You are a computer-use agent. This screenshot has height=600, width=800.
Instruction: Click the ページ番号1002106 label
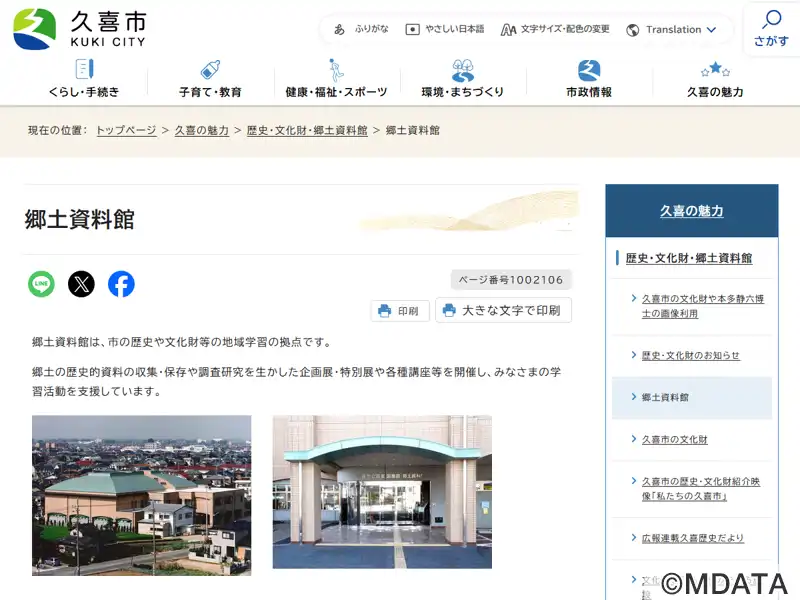[511, 280]
